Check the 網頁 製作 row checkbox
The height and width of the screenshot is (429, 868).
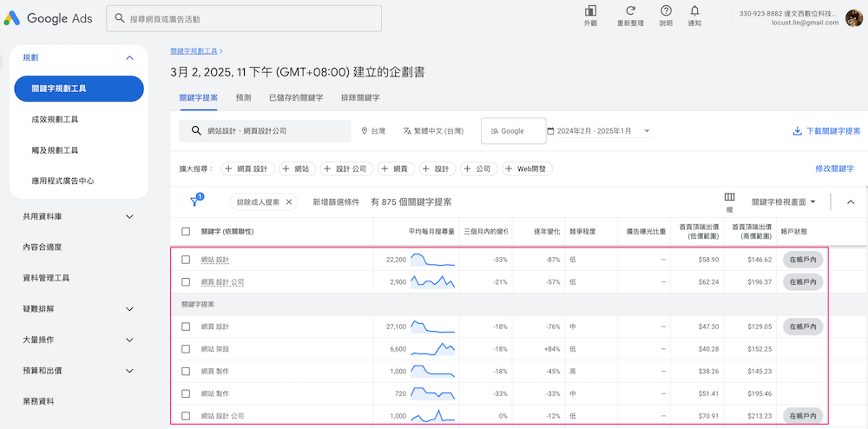tap(186, 372)
